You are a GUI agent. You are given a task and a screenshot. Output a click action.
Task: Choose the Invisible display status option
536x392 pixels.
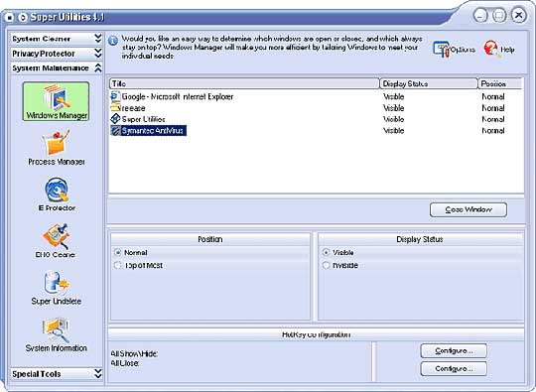coord(326,265)
